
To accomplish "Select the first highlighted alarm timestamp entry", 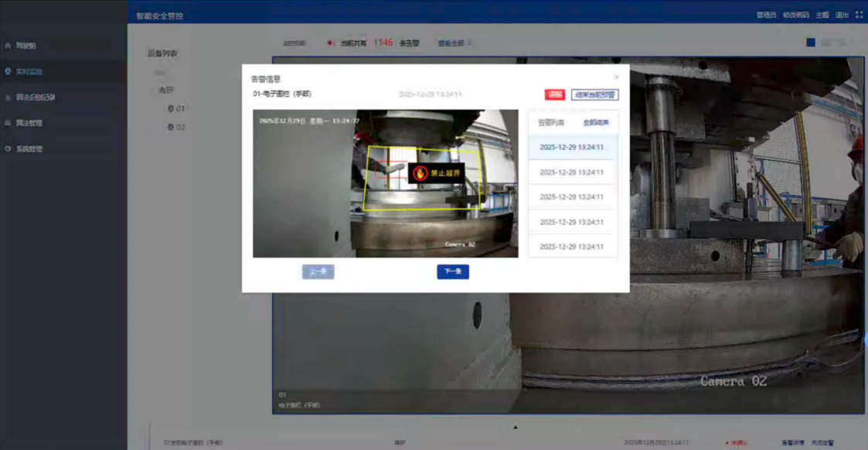I will pos(572,147).
